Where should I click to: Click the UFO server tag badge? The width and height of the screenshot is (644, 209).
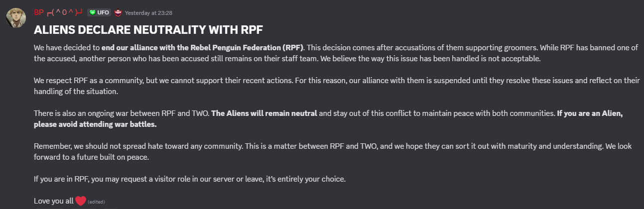99,12
